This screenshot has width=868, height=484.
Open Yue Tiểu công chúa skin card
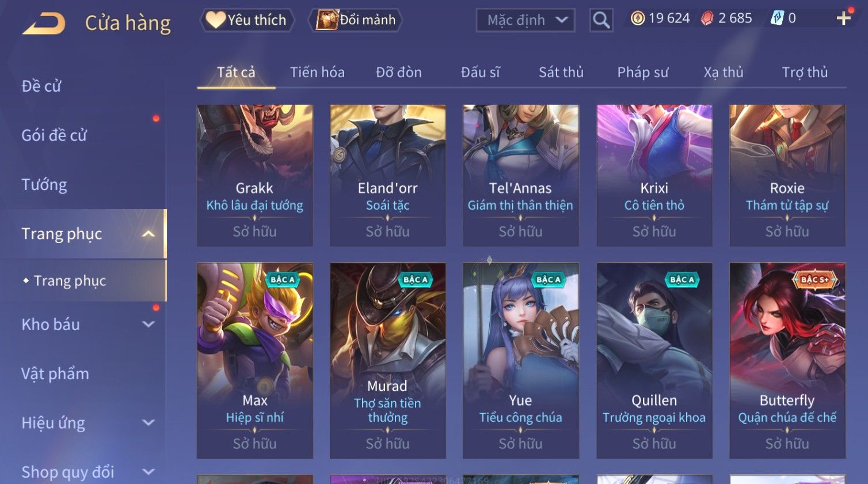(x=520, y=361)
